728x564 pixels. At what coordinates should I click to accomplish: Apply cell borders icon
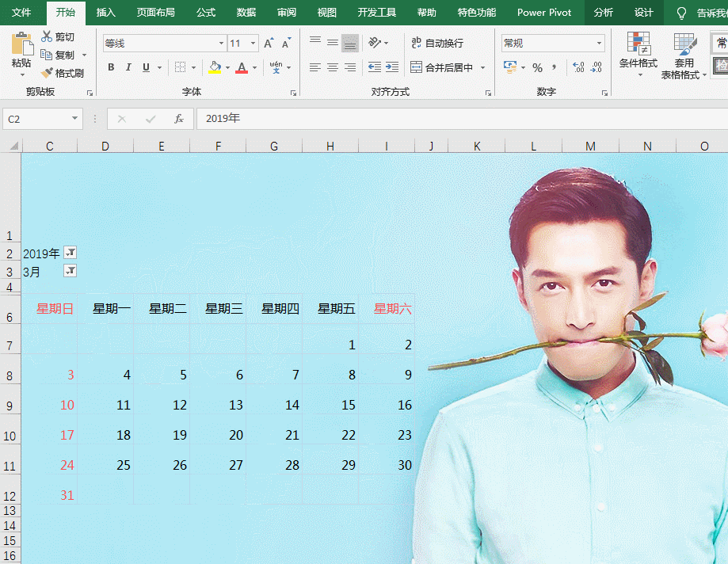pos(180,67)
